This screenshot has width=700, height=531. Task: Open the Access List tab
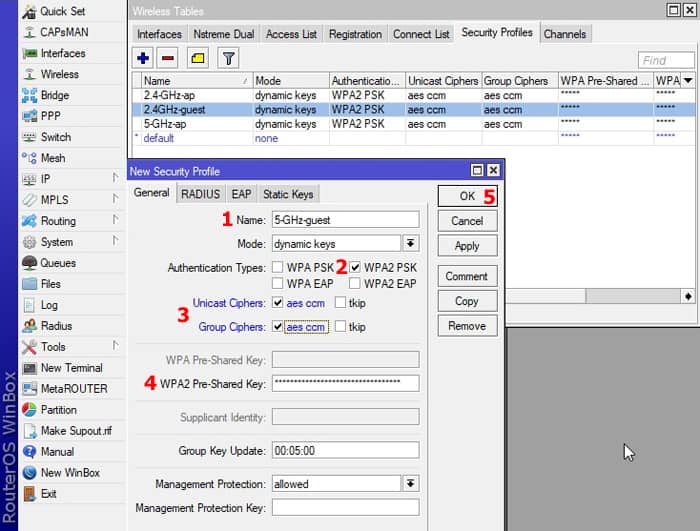click(x=291, y=34)
